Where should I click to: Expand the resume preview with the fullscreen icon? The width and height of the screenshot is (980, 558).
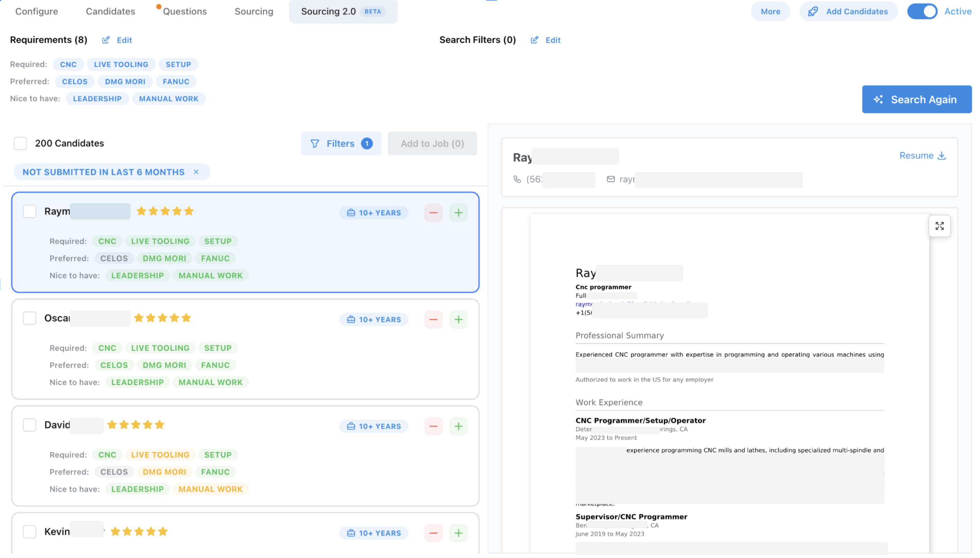point(940,226)
